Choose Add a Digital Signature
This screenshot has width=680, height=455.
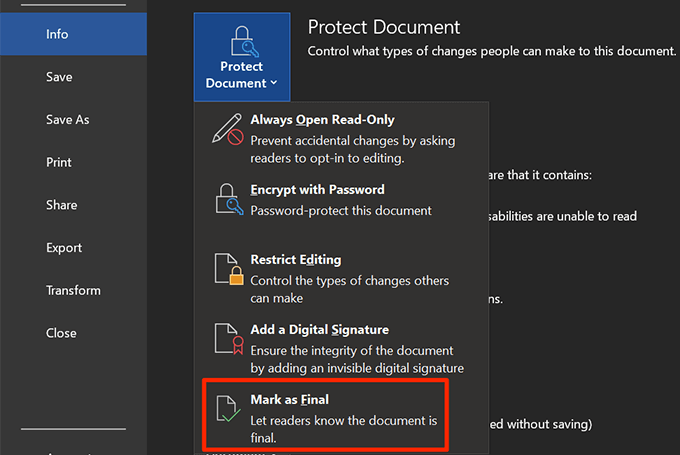319,329
